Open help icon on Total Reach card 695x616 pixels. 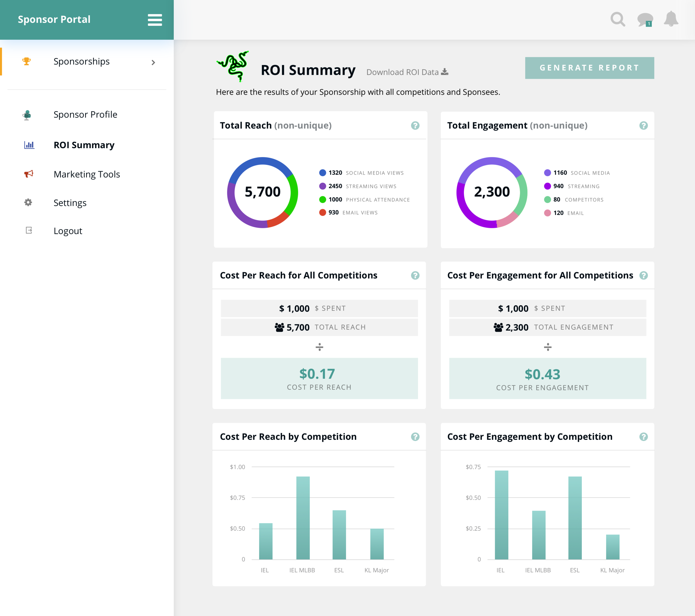click(x=415, y=125)
